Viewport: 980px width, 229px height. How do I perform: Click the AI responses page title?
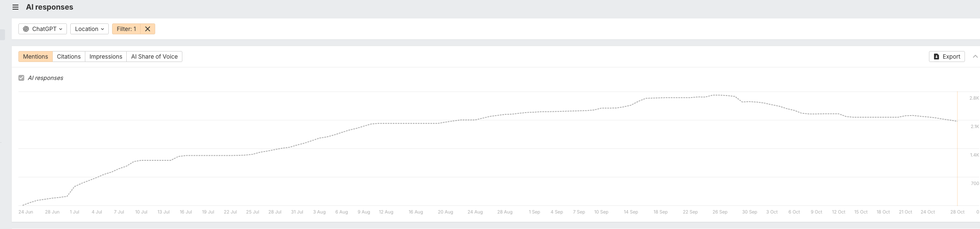(x=49, y=7)
